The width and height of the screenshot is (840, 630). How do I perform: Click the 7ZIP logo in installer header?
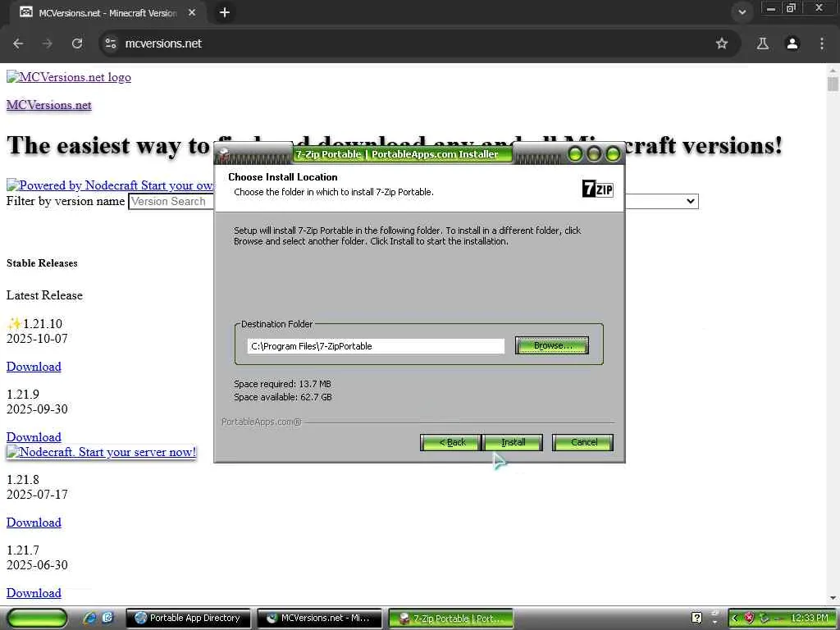click(x=597, y=189)
